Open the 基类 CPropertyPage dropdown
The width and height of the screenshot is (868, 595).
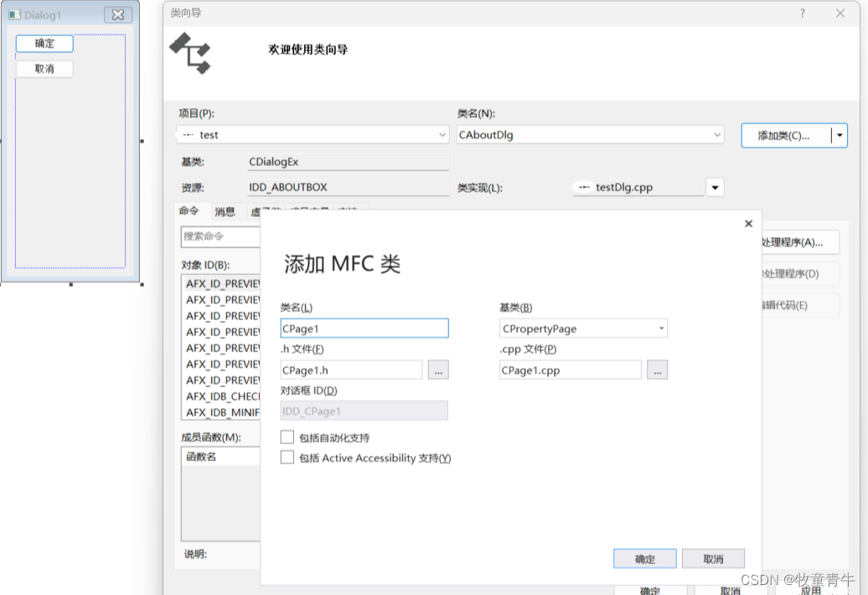[661, 329]
